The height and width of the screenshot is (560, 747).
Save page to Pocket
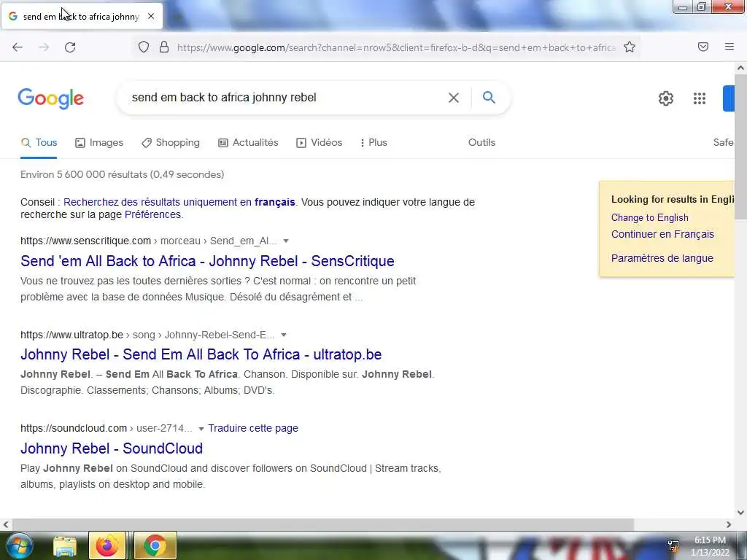[703, 47]
